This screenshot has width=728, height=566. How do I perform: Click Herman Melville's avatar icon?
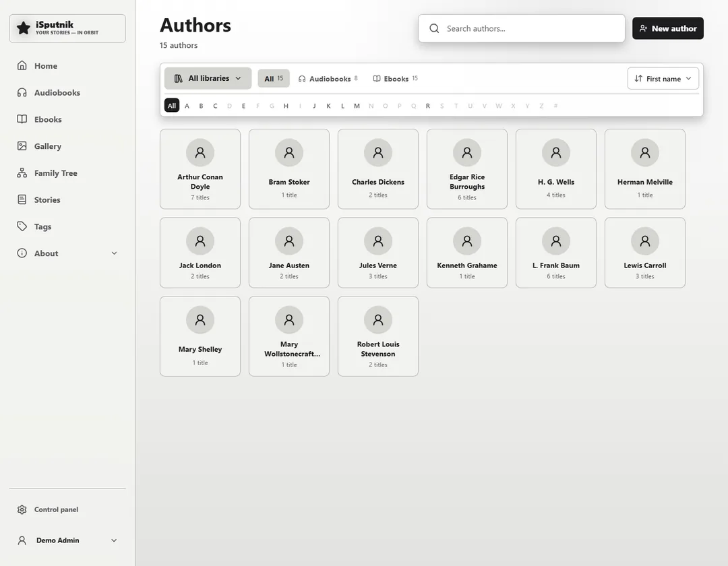645,152
